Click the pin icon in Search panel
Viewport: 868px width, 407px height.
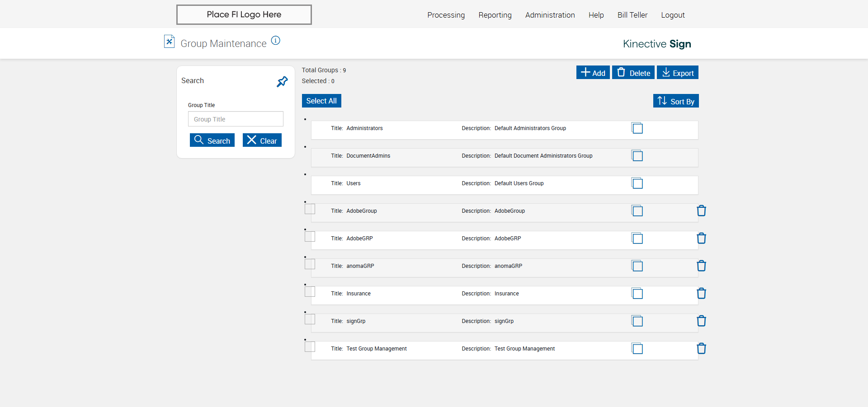(282, 82)
